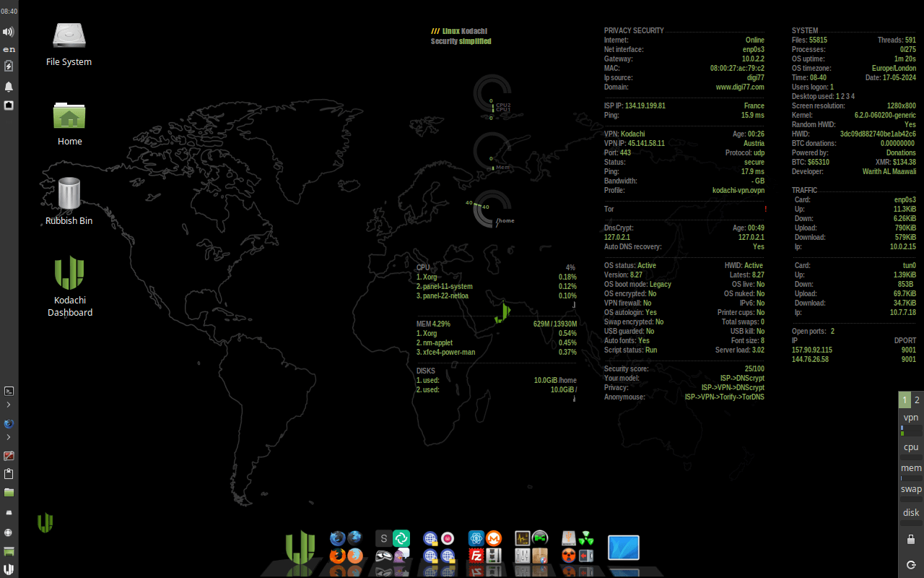Open the green Element chat dock icon
The width and height of the screenshot is (924, 578).
401,538
